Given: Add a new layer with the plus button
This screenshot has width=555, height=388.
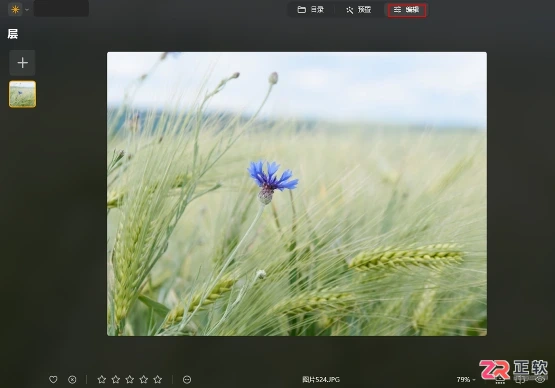Looking at the screenshot, I should point(22,63).
